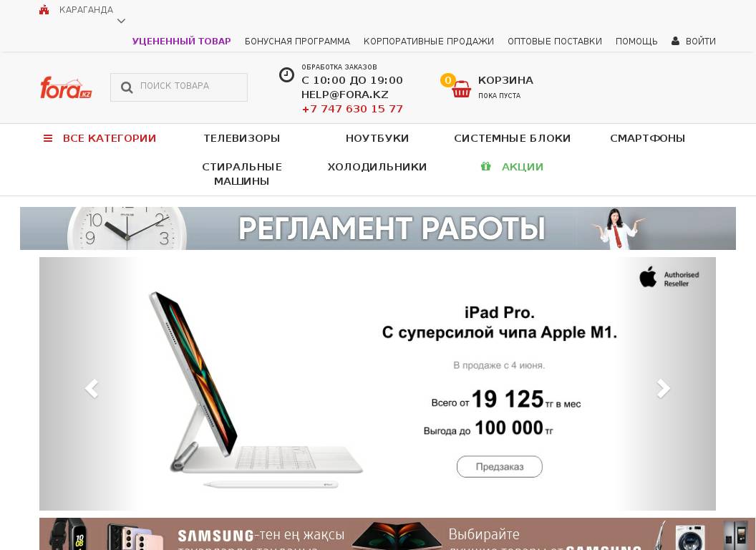Click the hamburger icon beside Все категории
The image size is (756, 550).
coord(48,138)
